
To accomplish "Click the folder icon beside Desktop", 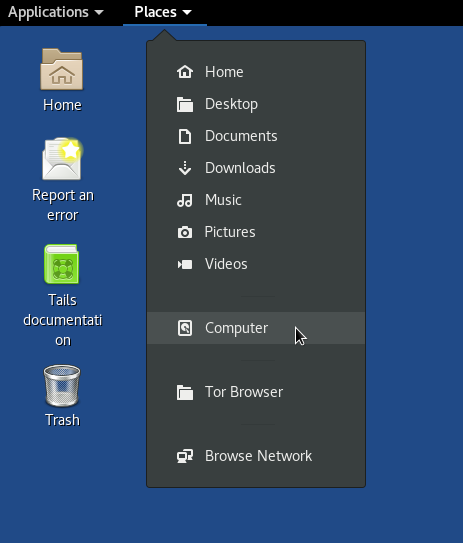I will 185,104.
